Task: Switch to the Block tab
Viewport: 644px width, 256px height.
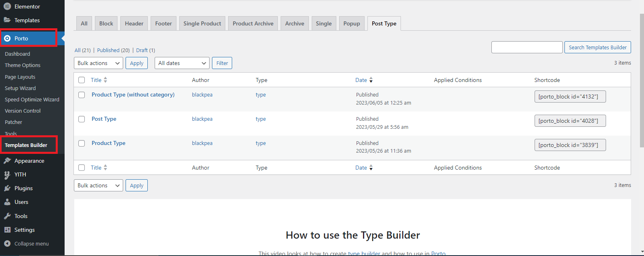Action: click(106, 23)
